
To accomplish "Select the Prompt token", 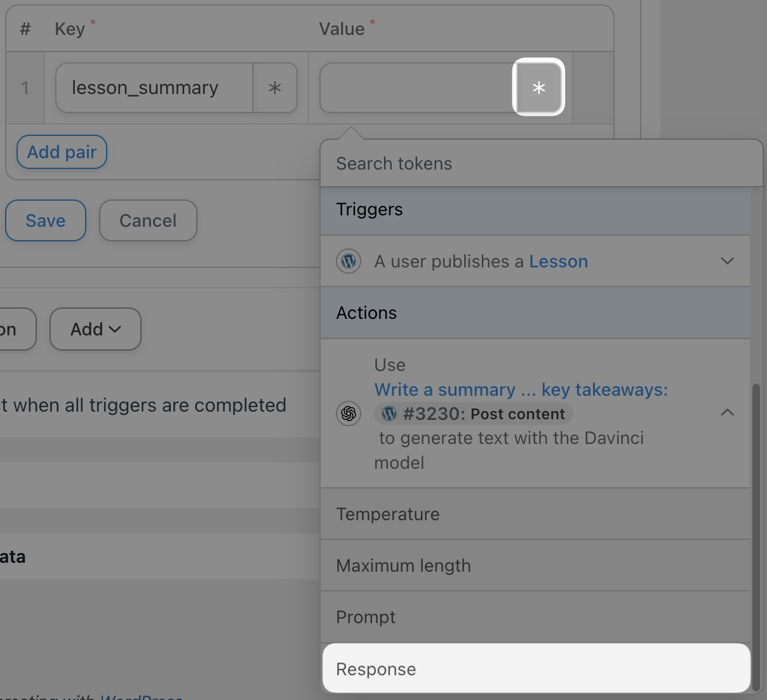I will (536, 617).
